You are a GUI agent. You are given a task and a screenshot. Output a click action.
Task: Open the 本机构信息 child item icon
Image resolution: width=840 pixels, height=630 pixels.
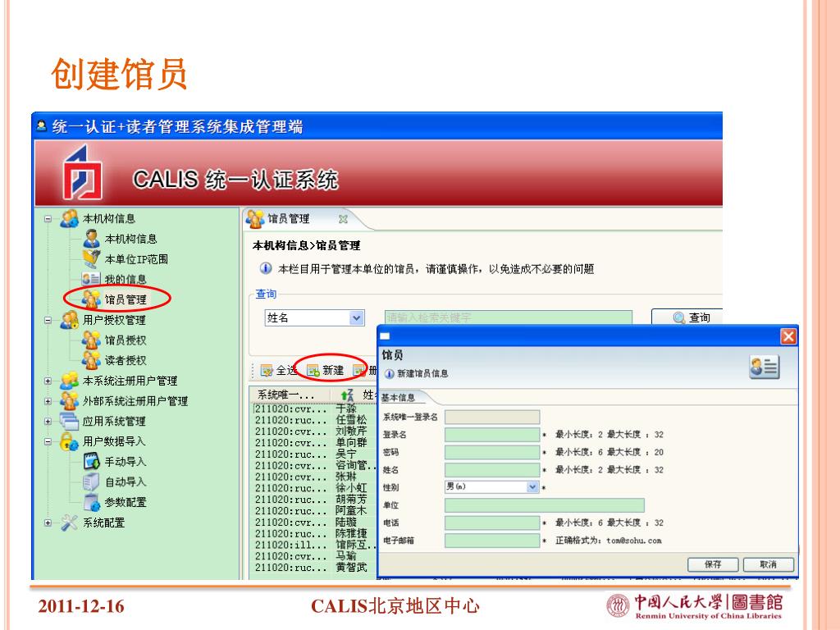pyautogui.click(x=92, y=239)
